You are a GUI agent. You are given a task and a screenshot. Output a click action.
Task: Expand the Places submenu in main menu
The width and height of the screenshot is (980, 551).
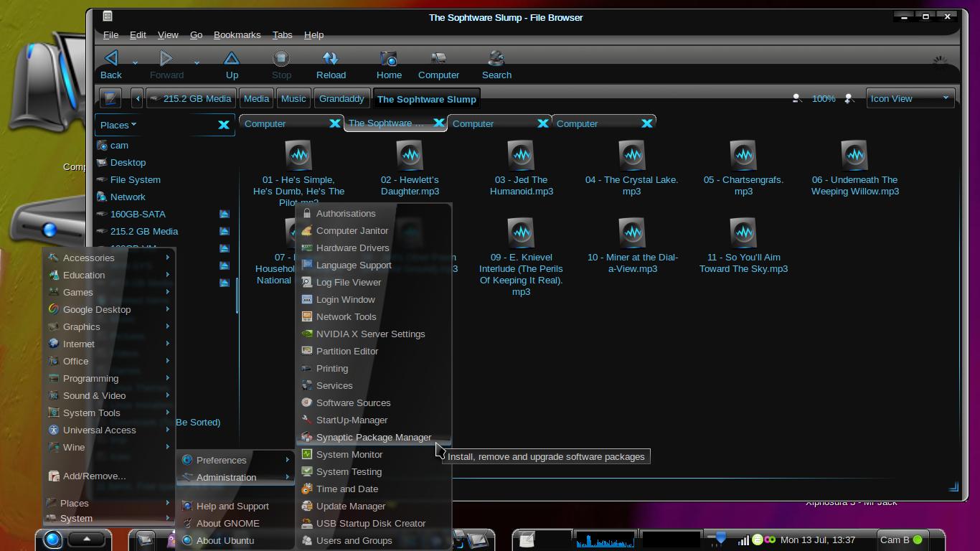coord(109,503)
